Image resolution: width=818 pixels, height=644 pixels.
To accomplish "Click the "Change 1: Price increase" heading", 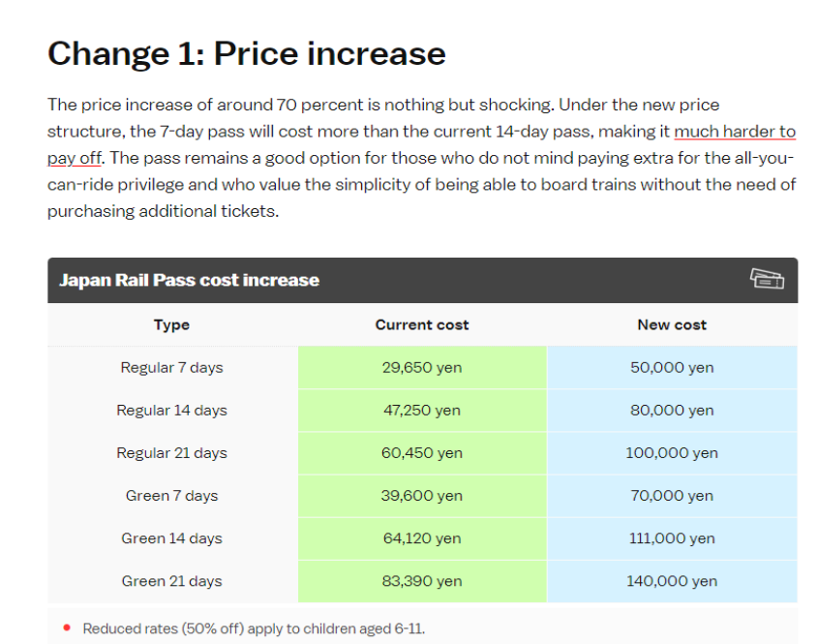I will [x=246, y=53].
